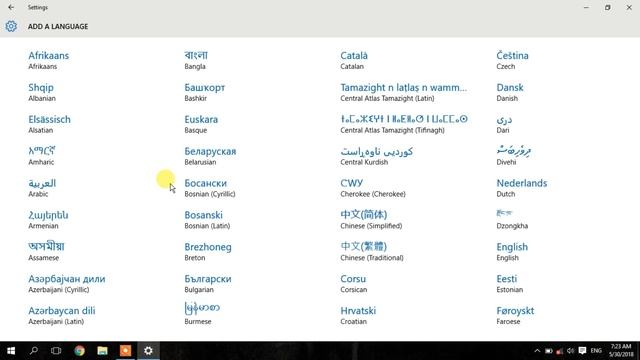Open the clock and date flyout

pos(621,351)
